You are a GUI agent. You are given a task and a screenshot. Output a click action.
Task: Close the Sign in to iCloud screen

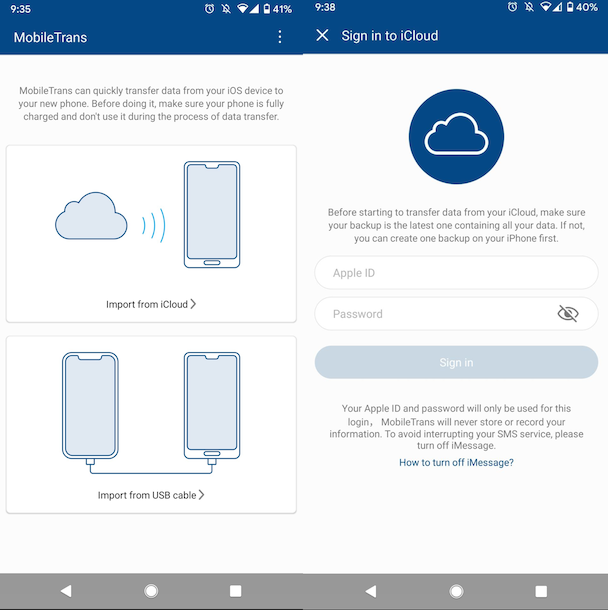coord(322,35)
